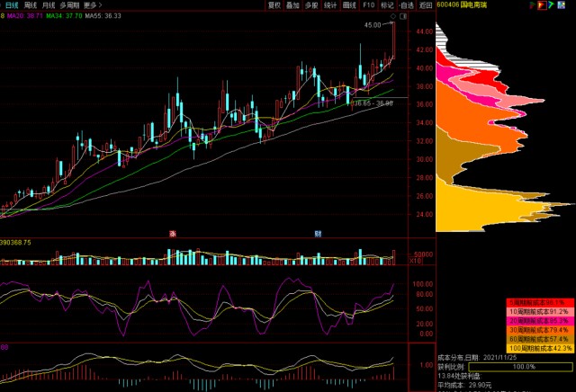
Task: Expand the 更多 periods dropdown
Action: 93,5
